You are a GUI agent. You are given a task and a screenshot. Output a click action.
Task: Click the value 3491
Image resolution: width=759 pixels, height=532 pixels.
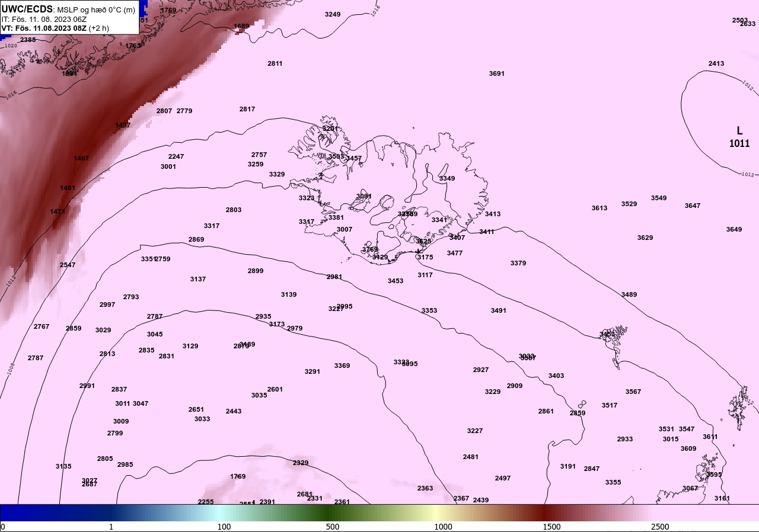(499, 310)
